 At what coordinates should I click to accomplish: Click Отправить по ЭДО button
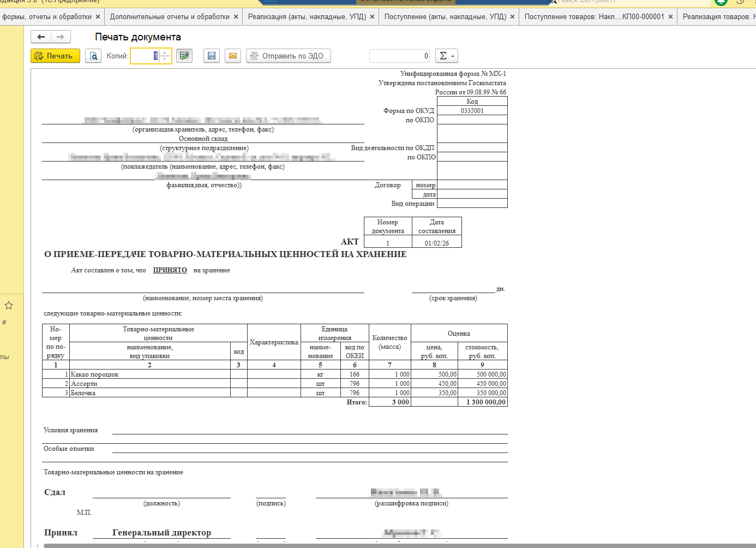(x=288, y=56)
